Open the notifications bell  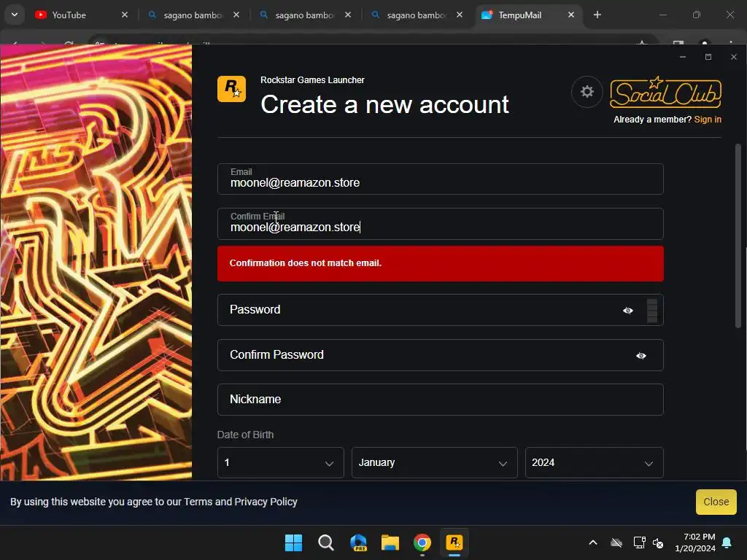click(727, 542)
